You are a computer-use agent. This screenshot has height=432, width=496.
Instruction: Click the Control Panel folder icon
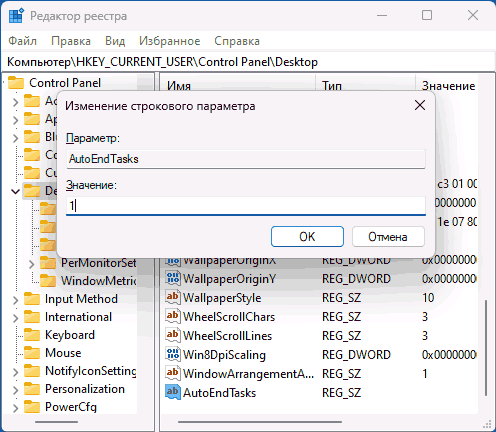coord(16,83)
